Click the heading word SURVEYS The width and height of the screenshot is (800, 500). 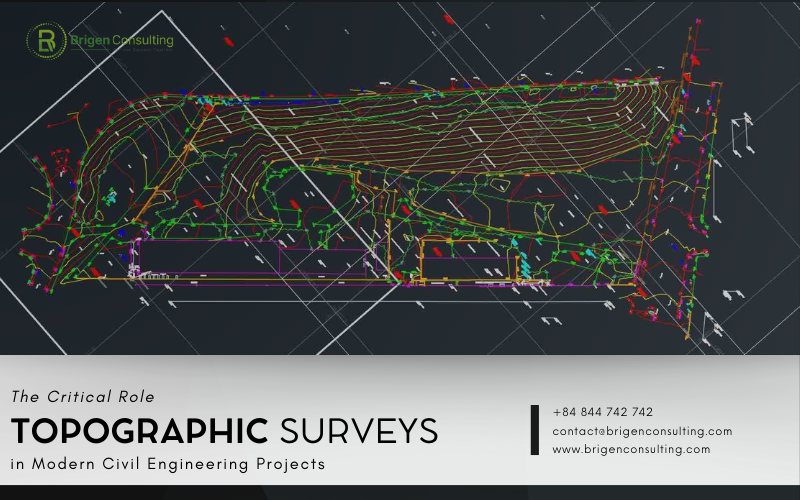pos(359,431)
